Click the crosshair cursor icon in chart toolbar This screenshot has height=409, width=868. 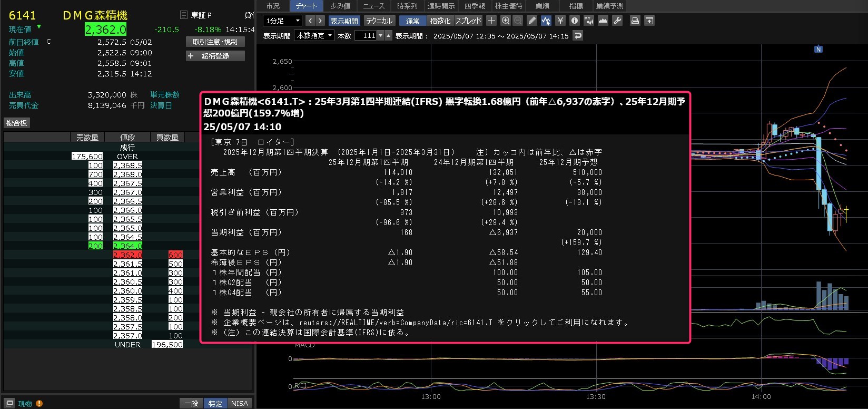coord(491,21)
